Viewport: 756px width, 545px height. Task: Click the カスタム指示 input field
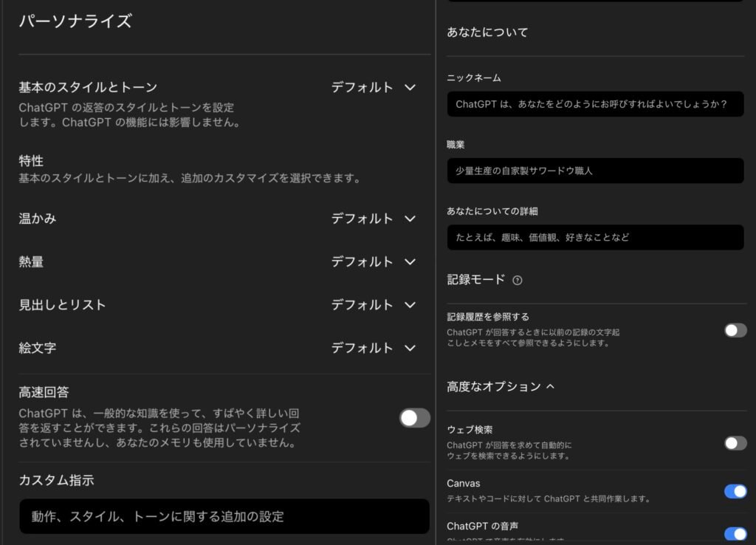tap(224, 516)
